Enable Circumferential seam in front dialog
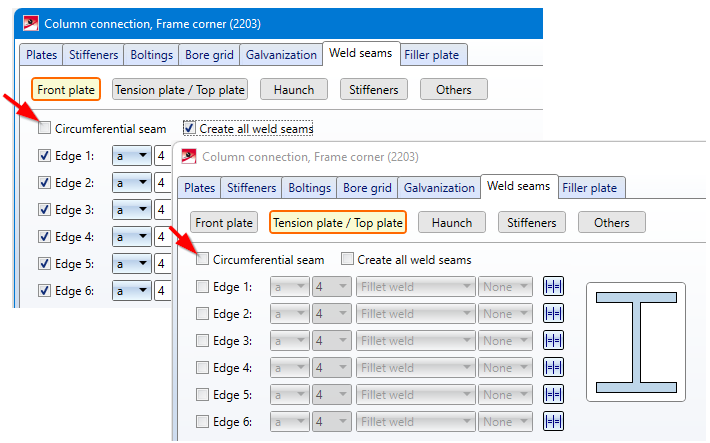This screenshot has width=710, height=443. 203,260
